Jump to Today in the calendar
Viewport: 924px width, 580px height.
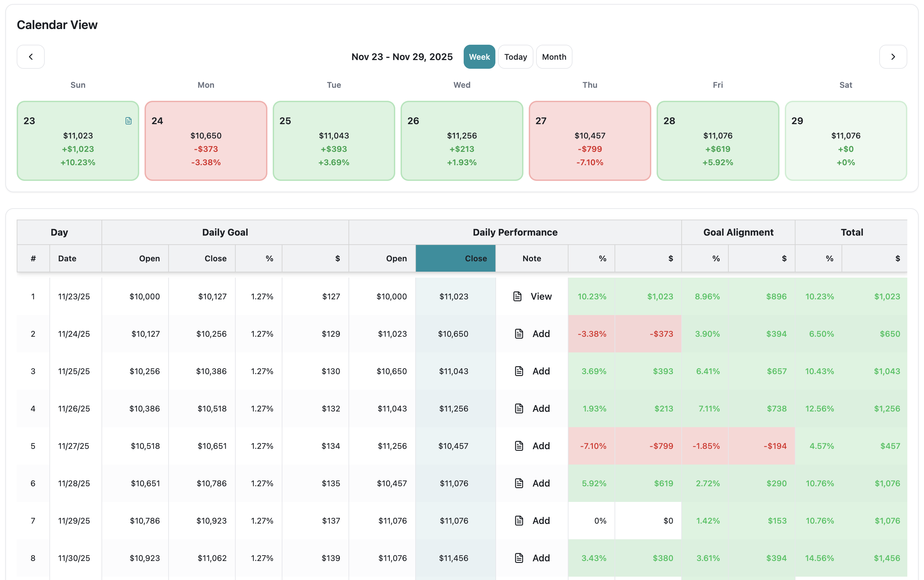pos(515,57)
